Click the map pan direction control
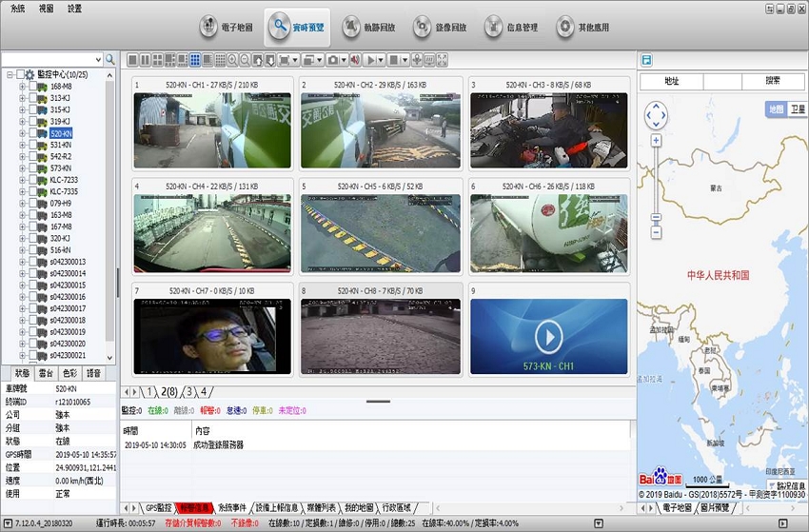This screenshot has width=809, height=532. 656,116
